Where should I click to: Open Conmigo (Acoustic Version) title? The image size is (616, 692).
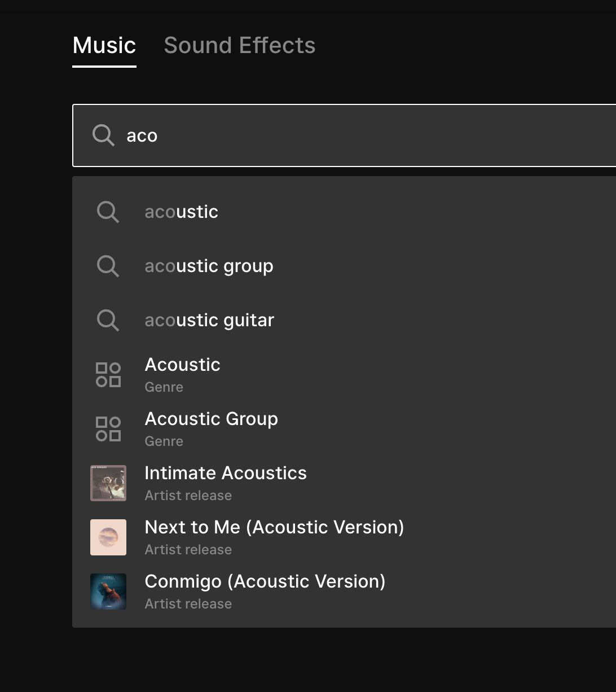(x=265, y=582)
